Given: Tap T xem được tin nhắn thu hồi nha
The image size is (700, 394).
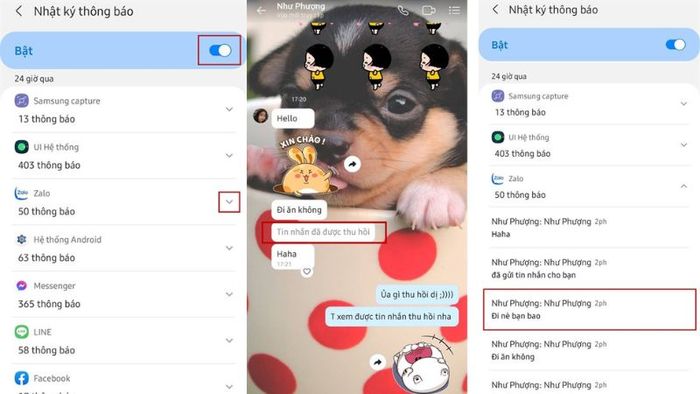Looking at the screenshot, I should (391, 316).
